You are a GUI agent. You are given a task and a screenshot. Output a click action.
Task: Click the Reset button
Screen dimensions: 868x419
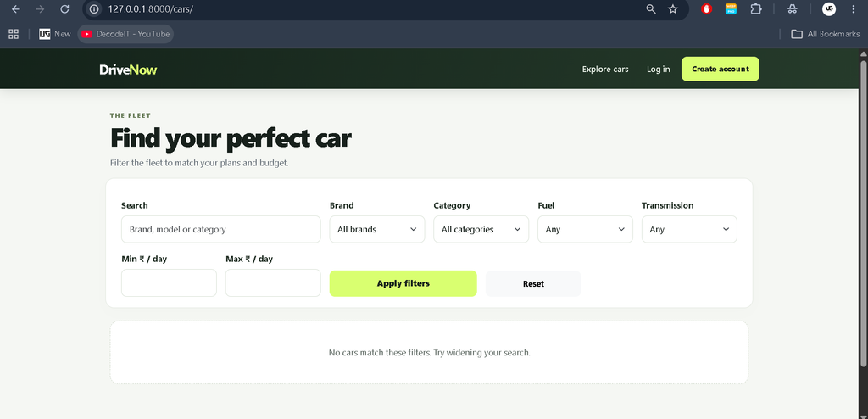533,283
